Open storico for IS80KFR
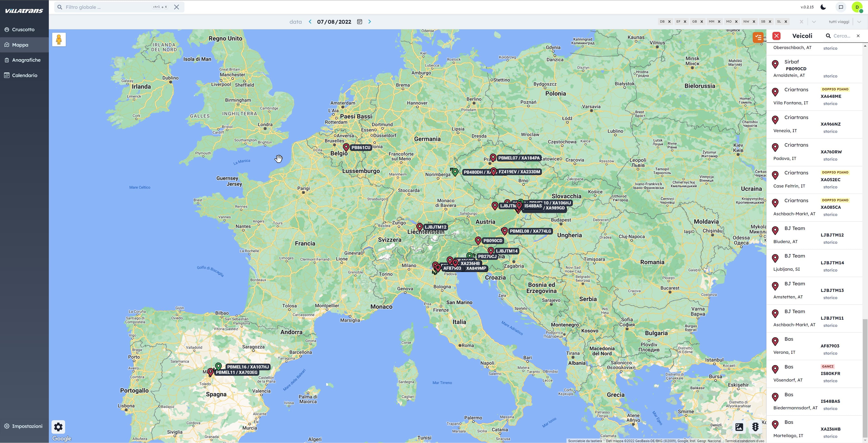The height and width of the screenshot is (443, 868). (830, 381)
